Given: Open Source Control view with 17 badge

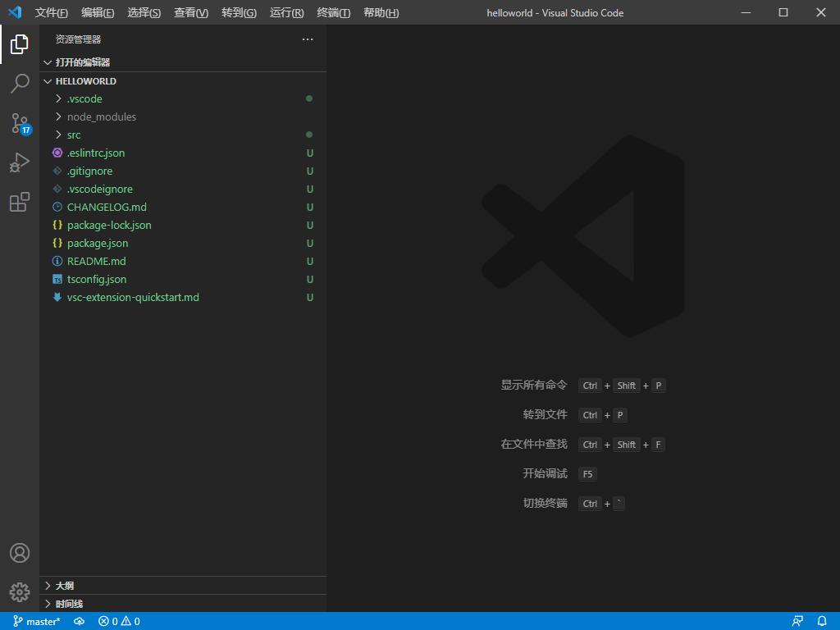Looking at the screenshot, I should (x=21, y=124).
